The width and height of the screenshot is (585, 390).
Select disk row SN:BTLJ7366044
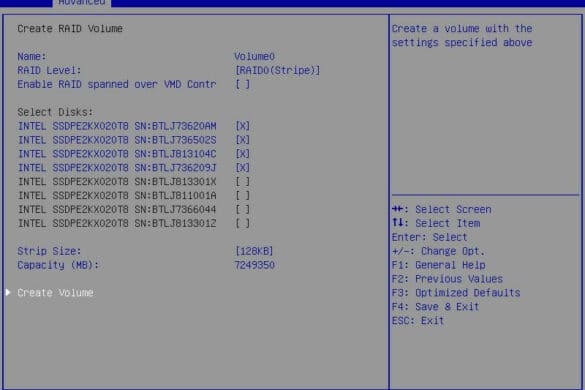point(117,210)
